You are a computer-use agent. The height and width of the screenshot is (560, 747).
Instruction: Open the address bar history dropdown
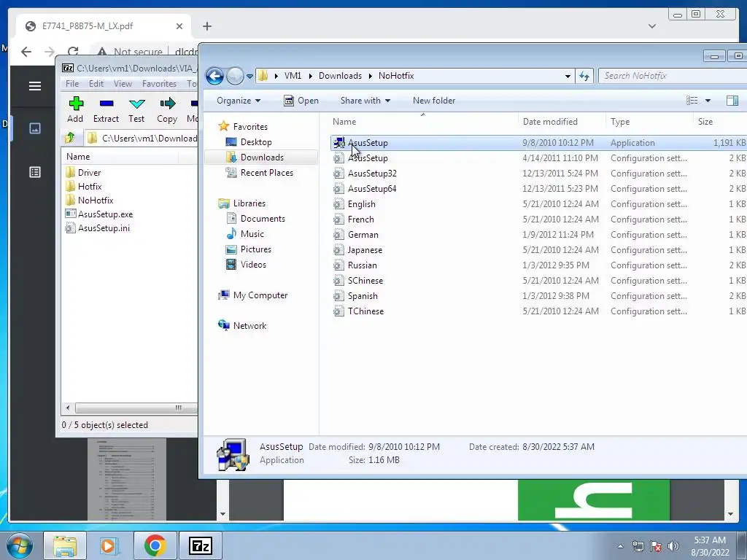click(x=568, y=76)
